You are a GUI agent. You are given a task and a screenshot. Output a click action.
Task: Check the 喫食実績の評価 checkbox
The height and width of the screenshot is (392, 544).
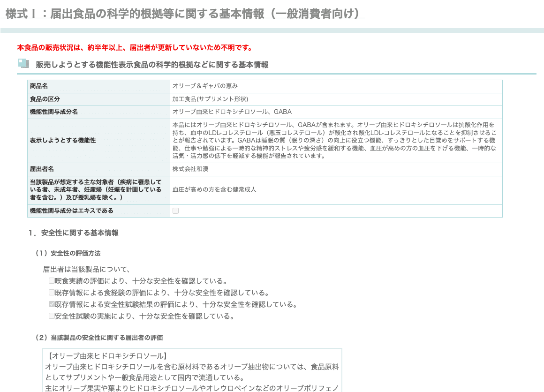coord(52,280)
